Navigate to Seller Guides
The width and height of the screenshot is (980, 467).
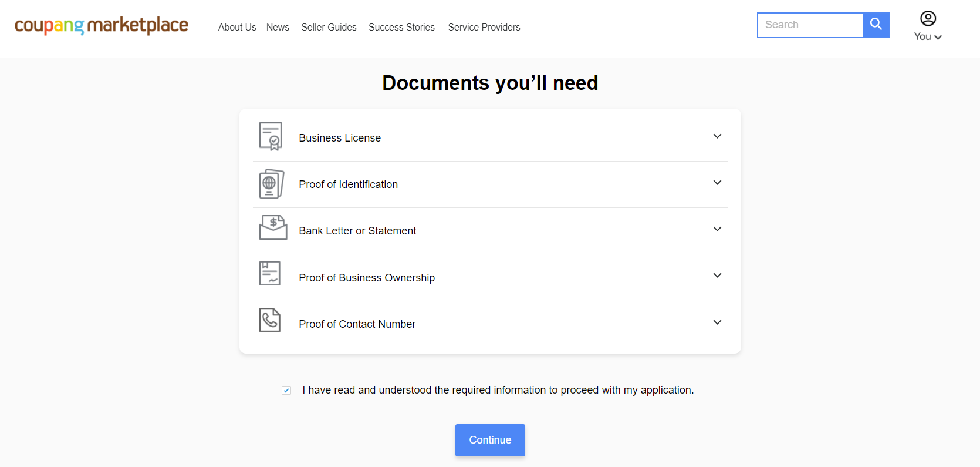pos(329,27)
